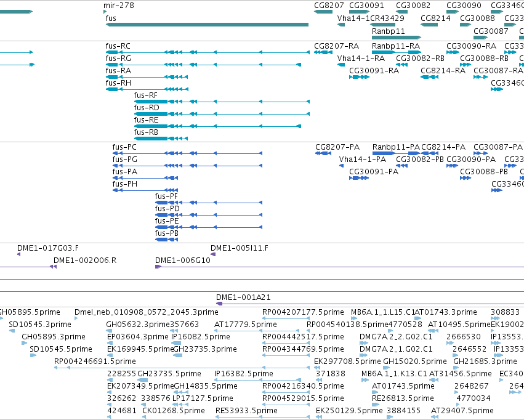
Task: Click the DME1-017G03.F clone end
Action: pos(18,254)
